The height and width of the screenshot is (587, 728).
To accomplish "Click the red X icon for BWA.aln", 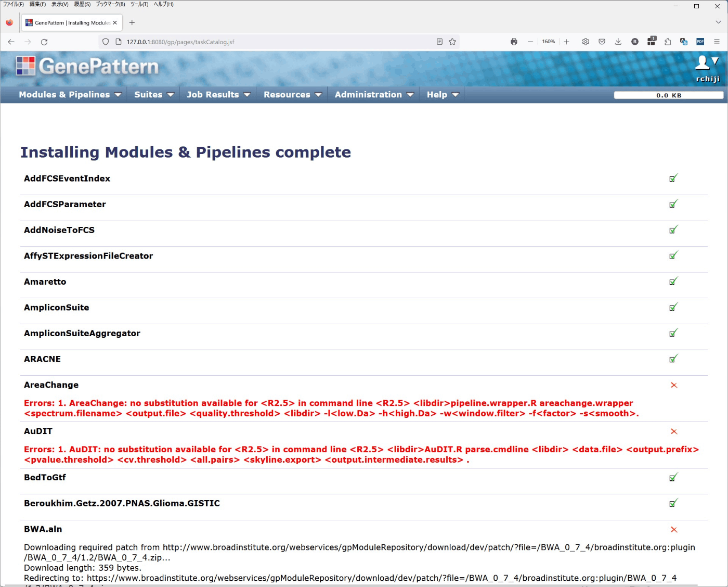I will click(674, 530).
